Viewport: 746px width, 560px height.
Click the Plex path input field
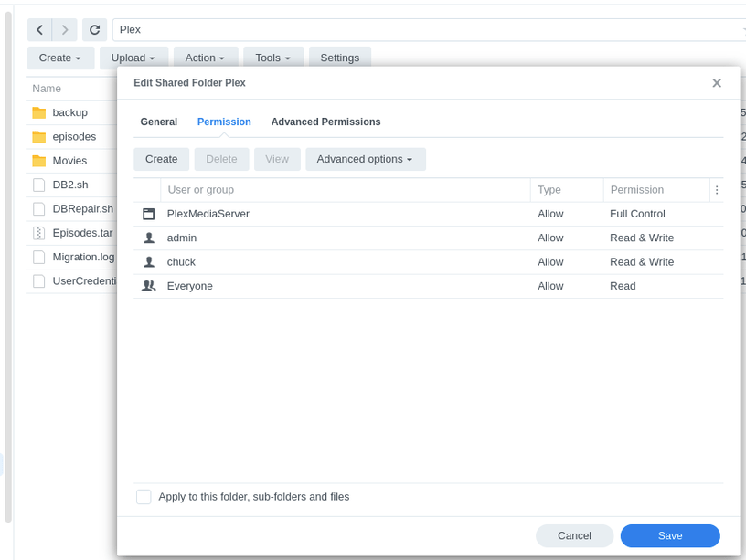[x=428, y=30]
